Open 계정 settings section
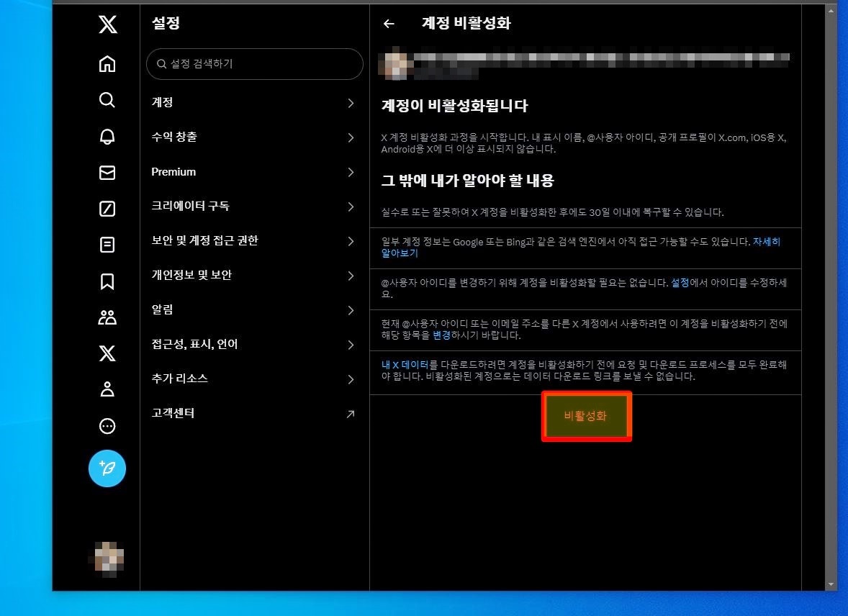The image size is (848, 616). click(x=254, y=103)
